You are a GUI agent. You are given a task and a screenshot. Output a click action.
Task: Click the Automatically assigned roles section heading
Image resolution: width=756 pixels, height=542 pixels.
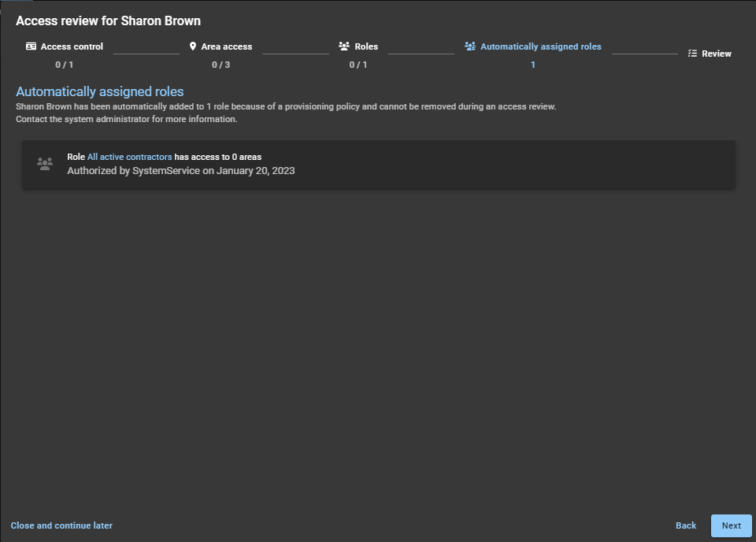100,91
